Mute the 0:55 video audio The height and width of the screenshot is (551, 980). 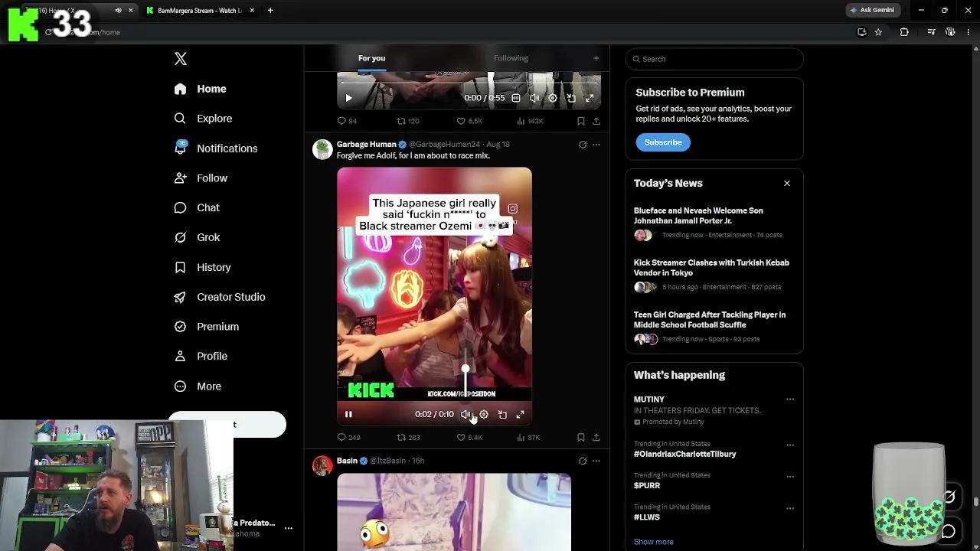[x=534, y=98]
